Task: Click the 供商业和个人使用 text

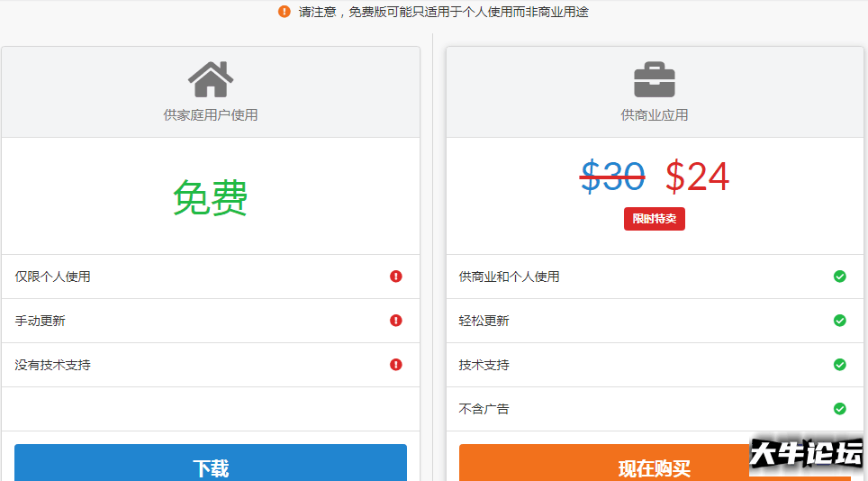Action: 509,277
